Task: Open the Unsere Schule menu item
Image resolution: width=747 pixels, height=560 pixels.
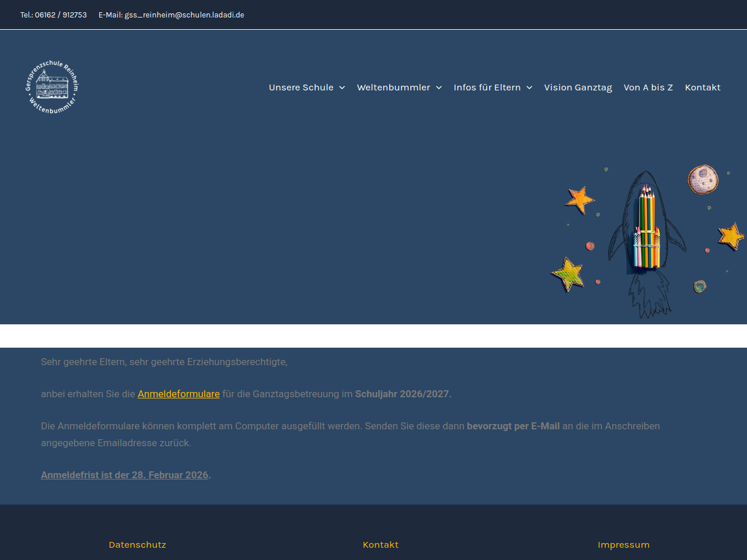Action: (301, 87)
